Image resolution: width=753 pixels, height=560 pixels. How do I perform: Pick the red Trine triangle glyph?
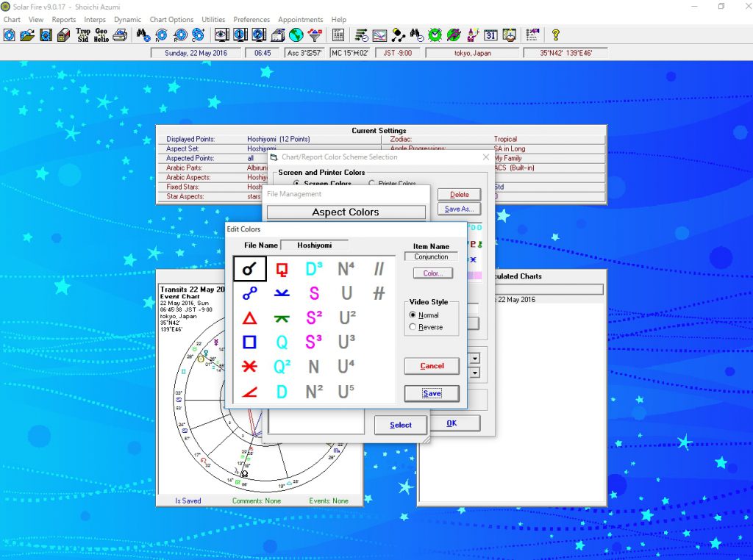[x=249, y=318]
